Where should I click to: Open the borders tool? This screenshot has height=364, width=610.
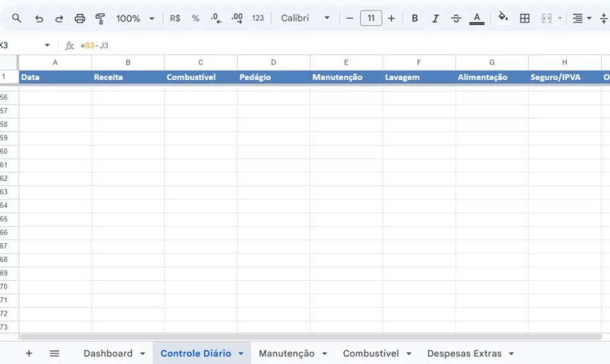coord(525,18)
